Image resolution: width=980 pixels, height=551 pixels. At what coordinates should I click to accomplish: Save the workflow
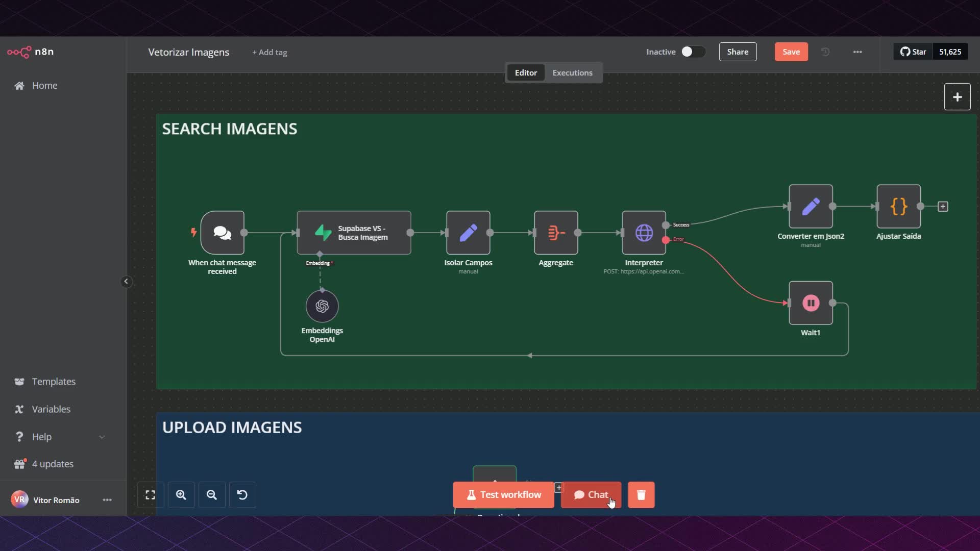point(791,52)
